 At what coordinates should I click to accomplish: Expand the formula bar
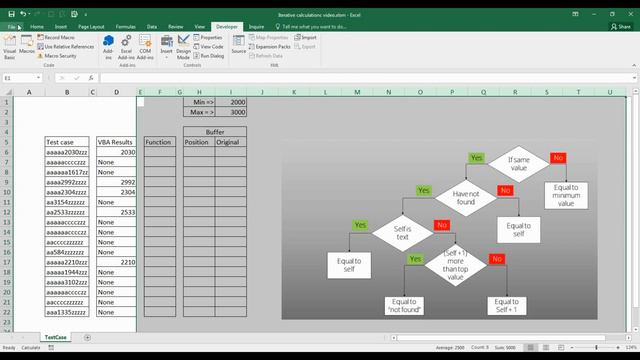634,78
